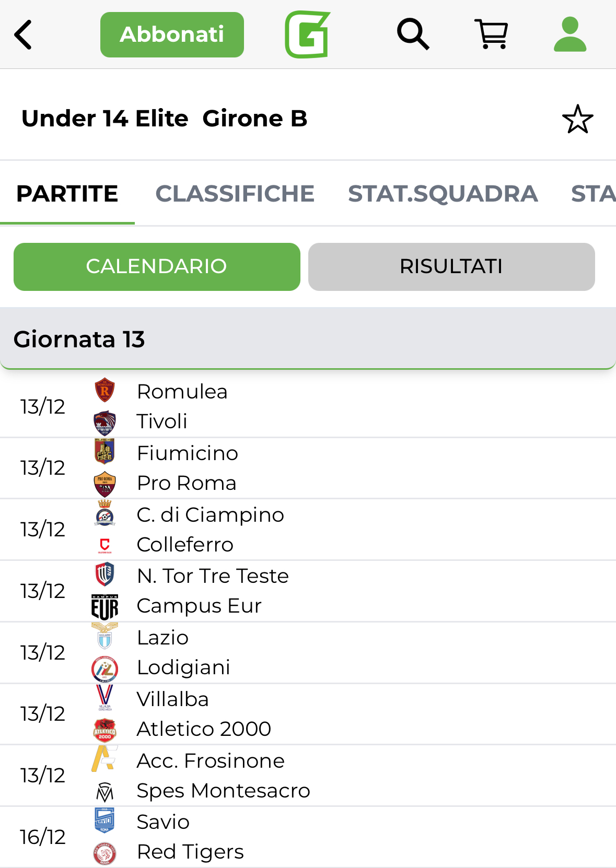Switch to RISULTATI view
The height and width of the screenshot is (868, 616).
[x=451, y=266]
